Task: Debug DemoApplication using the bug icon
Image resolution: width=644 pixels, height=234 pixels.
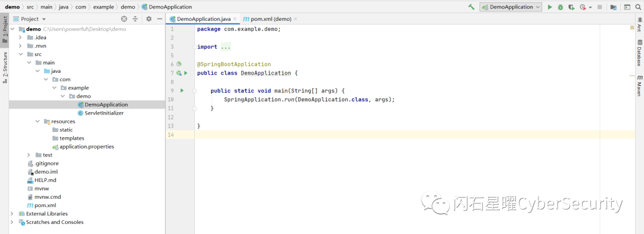Action: click(x=560, y=7)
